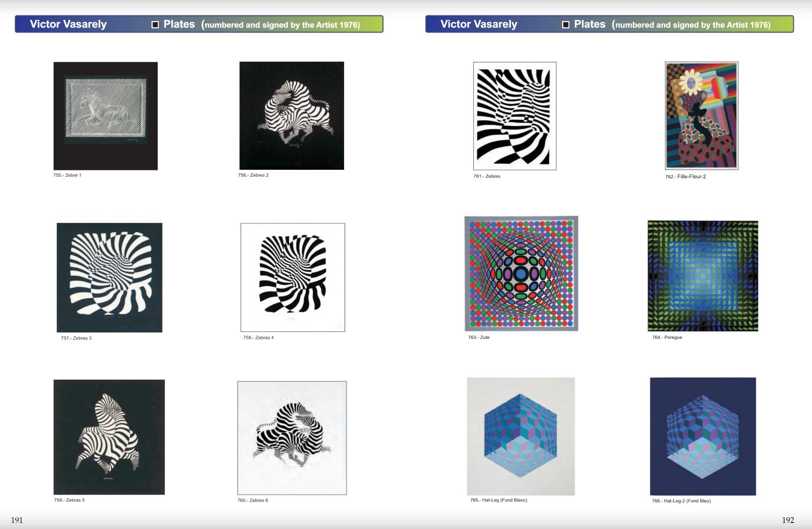Select the Hat-Leg (Fond Blanc) cube artwork image
The width and height of the screenshot is (812, 529).
click(521, 437)
